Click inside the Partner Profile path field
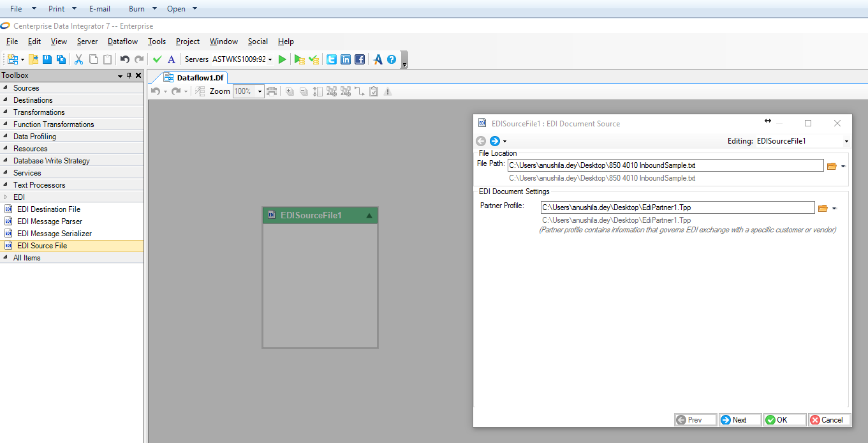 coord(676,207)
